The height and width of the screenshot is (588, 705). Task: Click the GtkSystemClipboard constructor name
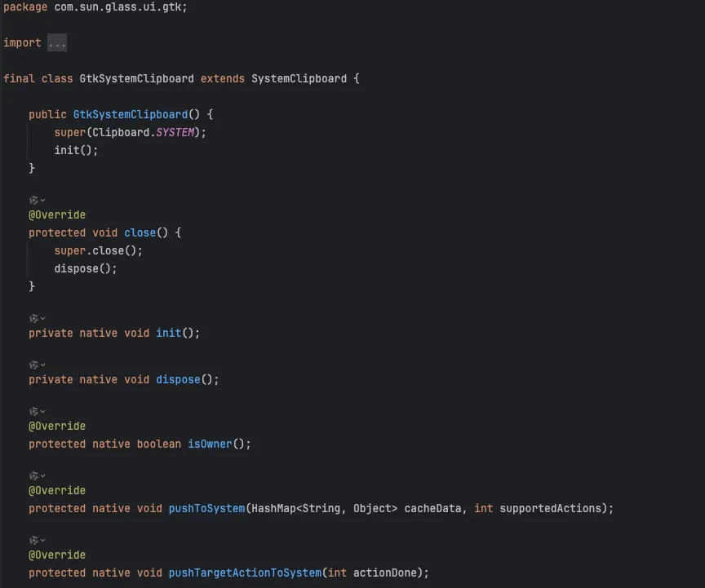[x=131, y=115]
